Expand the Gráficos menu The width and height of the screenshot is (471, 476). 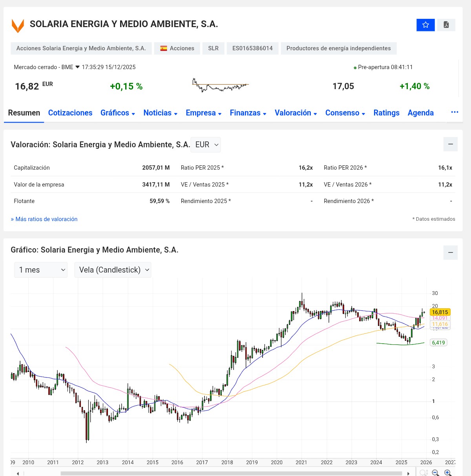coord(118,113)
